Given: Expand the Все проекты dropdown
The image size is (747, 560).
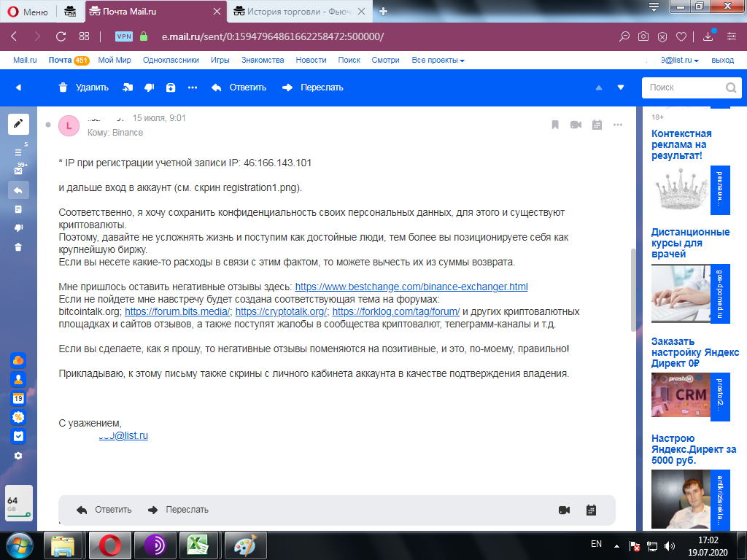Looking at the screenshot, I should pyautogui.click(x=438, y=60).
